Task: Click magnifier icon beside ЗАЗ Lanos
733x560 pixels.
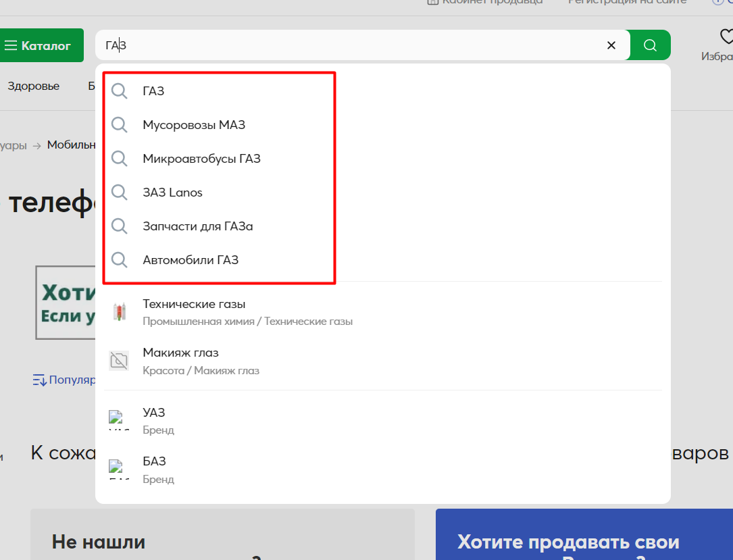Action: 119,192
